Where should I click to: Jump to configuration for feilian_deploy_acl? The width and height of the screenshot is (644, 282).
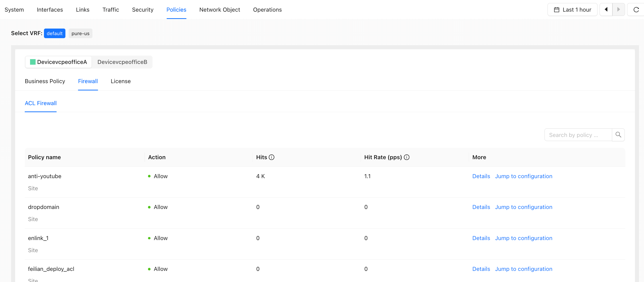click(524, 269)
